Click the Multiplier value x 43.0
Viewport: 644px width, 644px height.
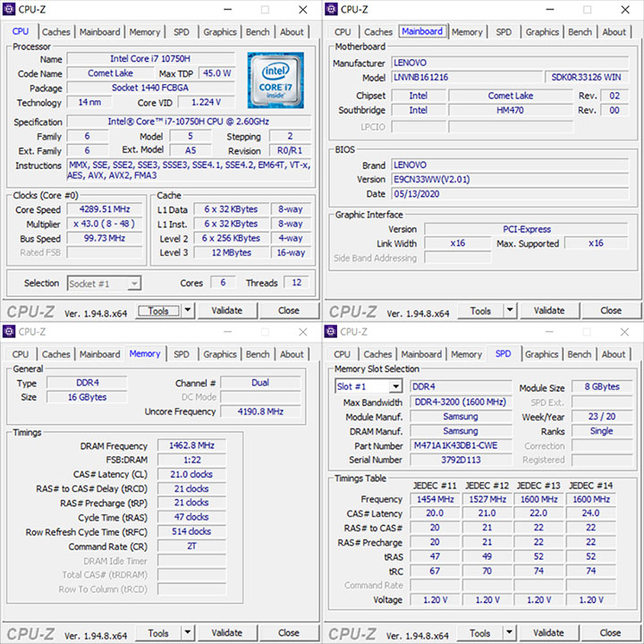coord(105,224)
